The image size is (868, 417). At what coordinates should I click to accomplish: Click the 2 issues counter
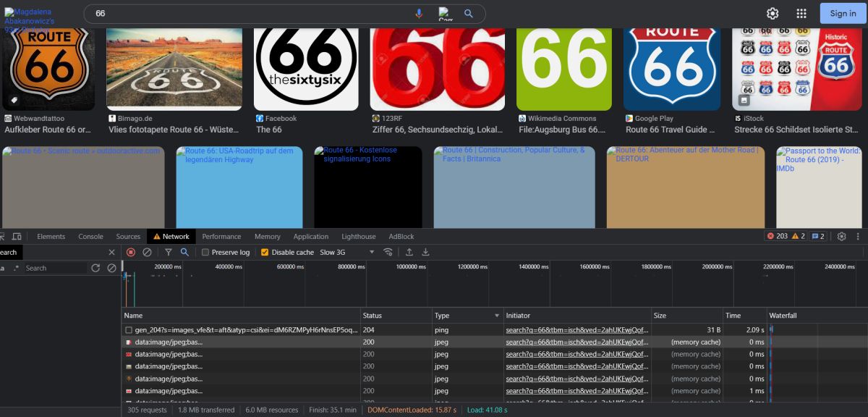click(818, 236)
